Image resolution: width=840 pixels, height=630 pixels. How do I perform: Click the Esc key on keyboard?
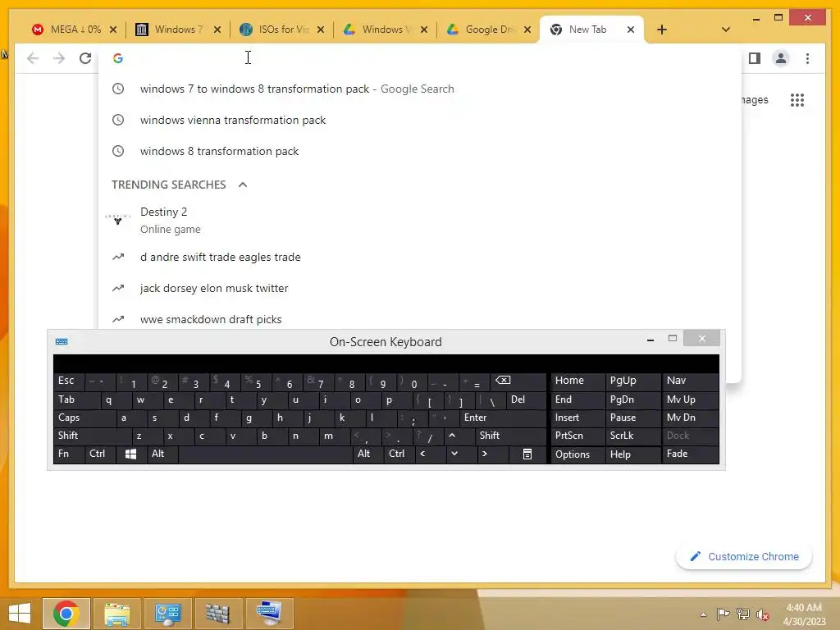[69, 381]
